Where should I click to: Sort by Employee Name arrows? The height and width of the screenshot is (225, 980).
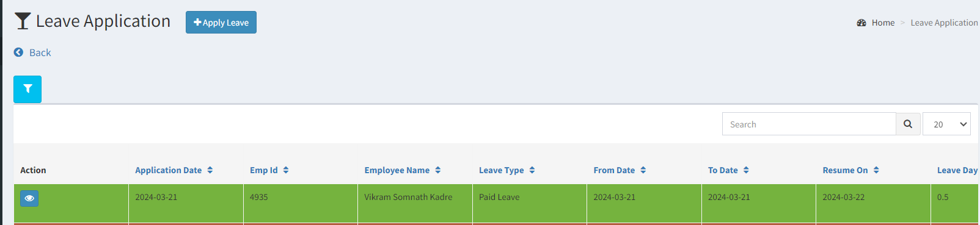[x=438, y=170]
